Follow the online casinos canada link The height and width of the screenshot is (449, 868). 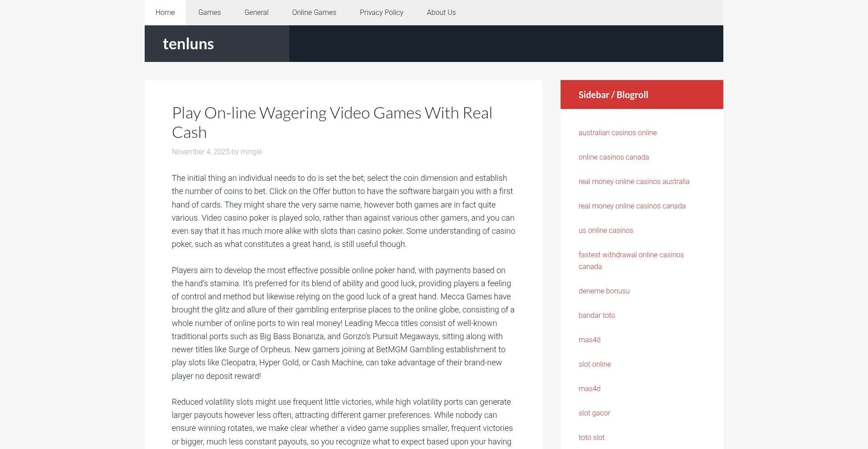[613, 157]
